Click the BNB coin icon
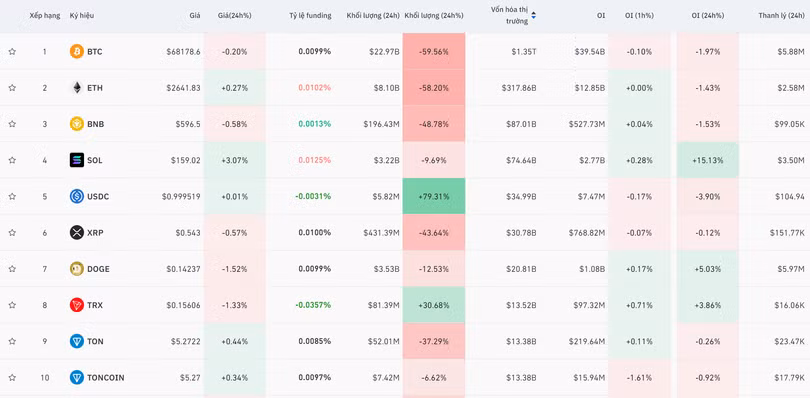 point(76,124)
